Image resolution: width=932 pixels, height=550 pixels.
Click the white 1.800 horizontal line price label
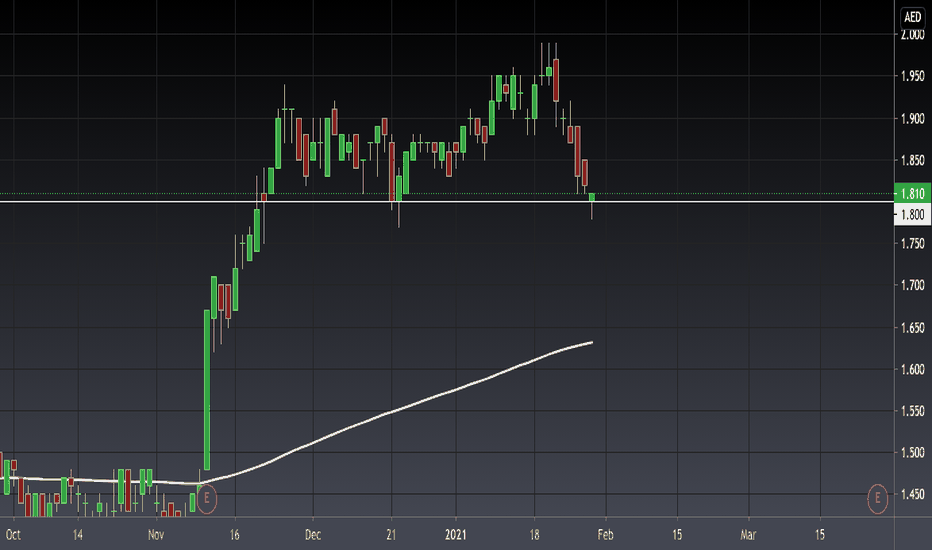coord(912,214)
